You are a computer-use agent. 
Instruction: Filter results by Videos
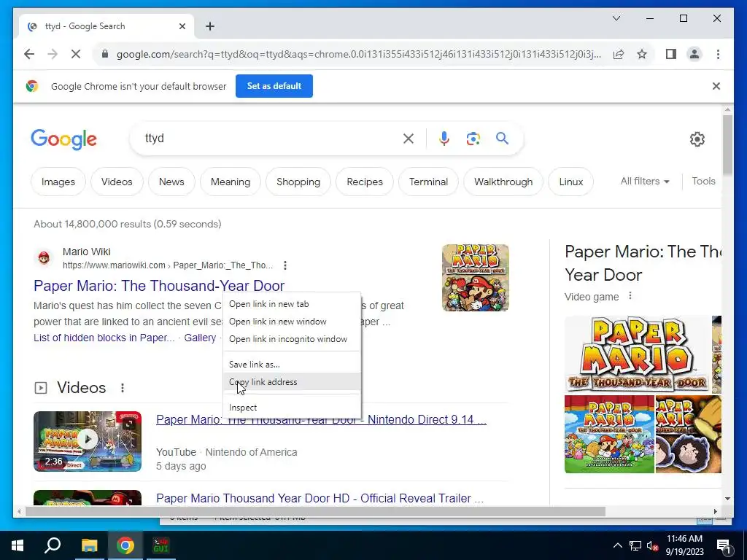click(117, 182)
